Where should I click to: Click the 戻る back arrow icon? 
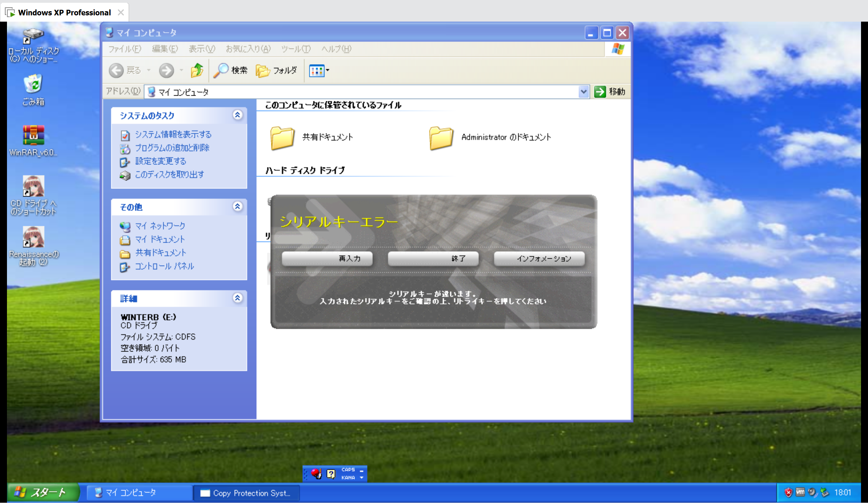point(116,71)
